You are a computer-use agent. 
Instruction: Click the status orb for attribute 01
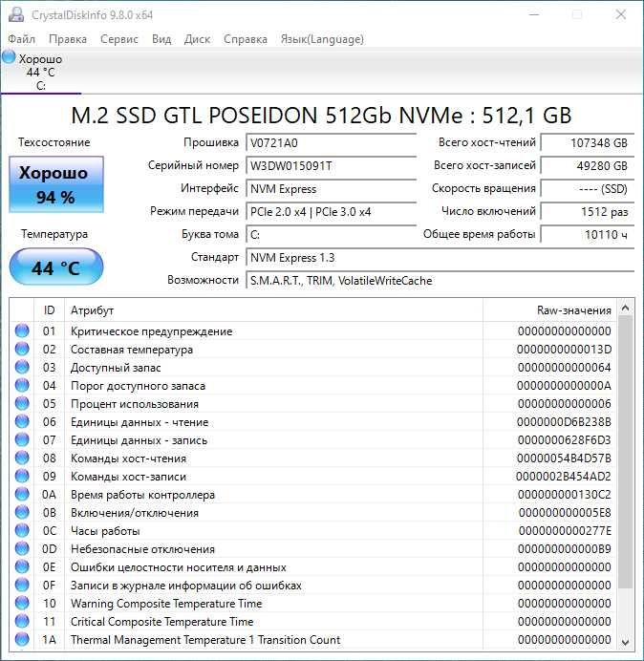[22, 330]
